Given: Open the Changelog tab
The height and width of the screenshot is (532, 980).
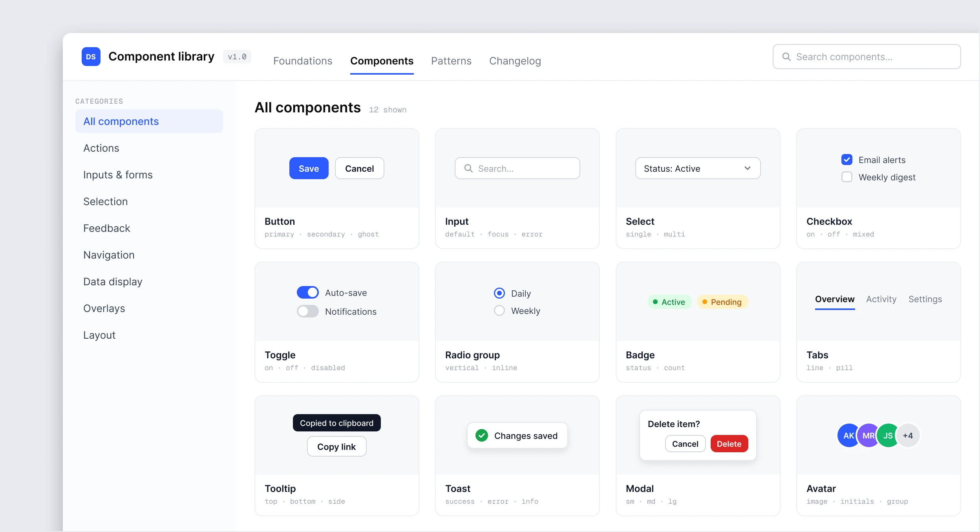Looking at the screenshot, I should point(515,61).
